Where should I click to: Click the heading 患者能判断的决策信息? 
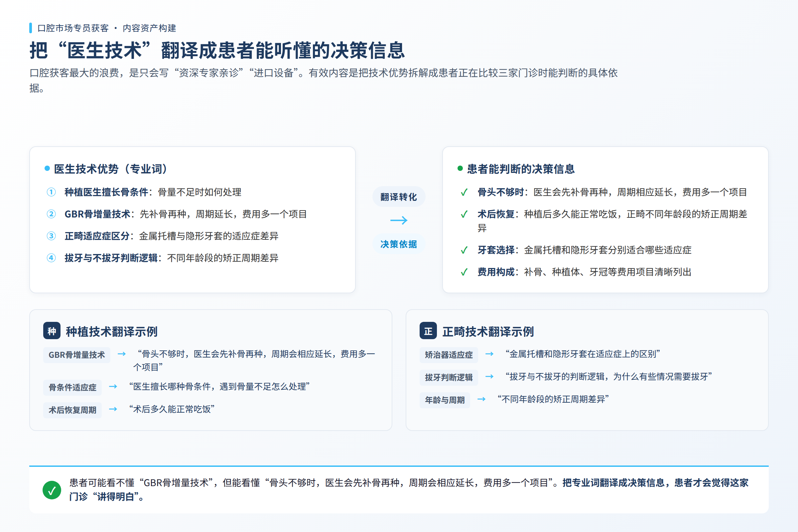(x=521, y=169)
